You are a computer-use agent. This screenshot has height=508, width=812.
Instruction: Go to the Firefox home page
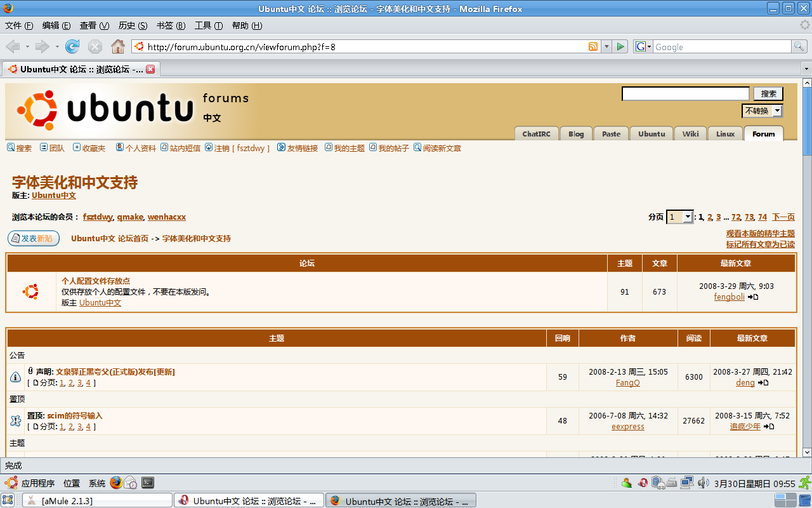coord(118,46)
